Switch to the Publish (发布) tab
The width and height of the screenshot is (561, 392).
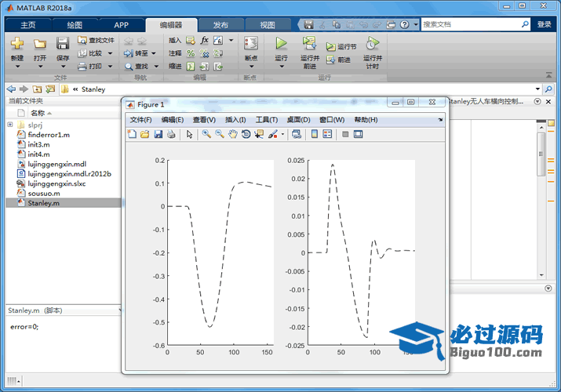point(220,25)
